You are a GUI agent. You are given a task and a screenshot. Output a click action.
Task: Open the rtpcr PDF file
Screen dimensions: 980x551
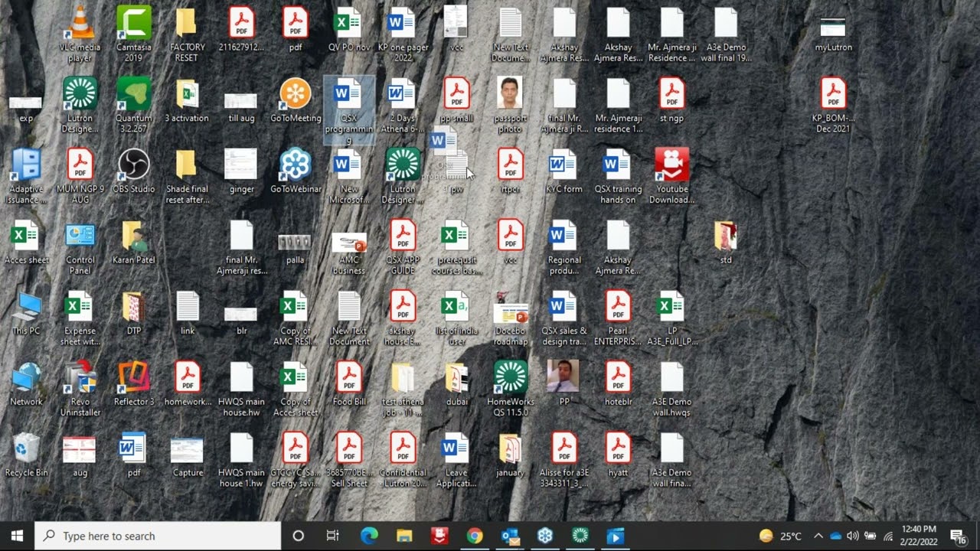[510, 171]
